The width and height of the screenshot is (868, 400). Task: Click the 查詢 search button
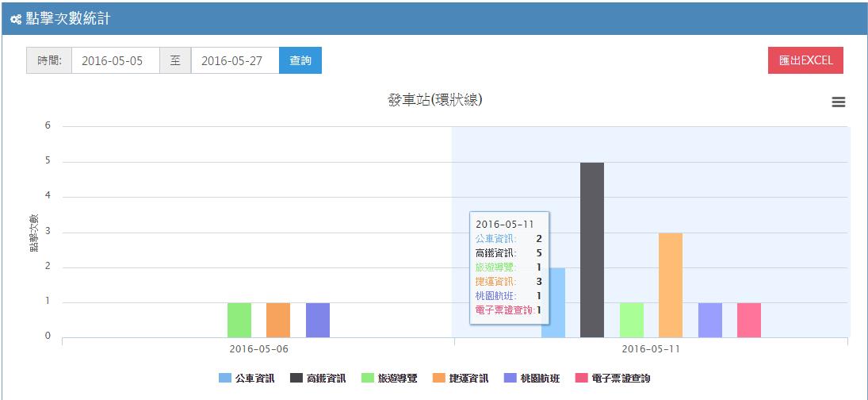pyautogui.click(x=300, y=60)
